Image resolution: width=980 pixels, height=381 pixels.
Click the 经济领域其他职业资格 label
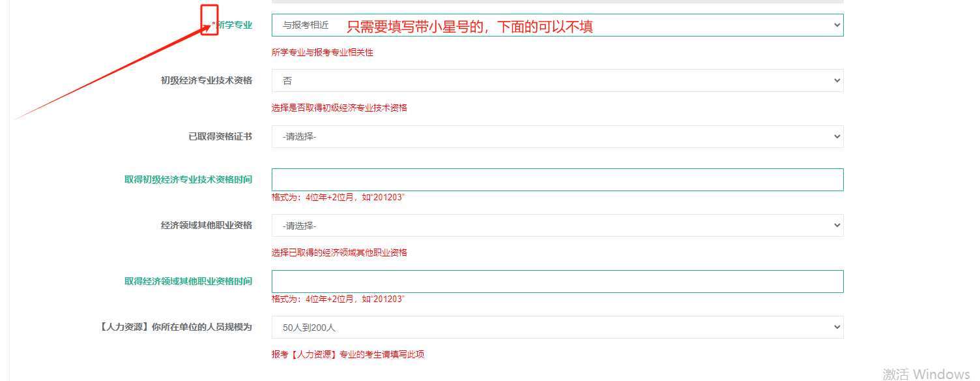[207, 225]
